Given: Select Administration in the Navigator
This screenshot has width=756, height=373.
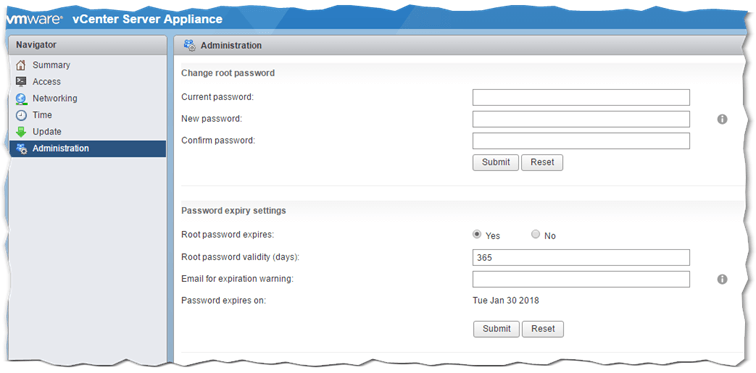Looking at the screenshot, I should coord(88,148).
